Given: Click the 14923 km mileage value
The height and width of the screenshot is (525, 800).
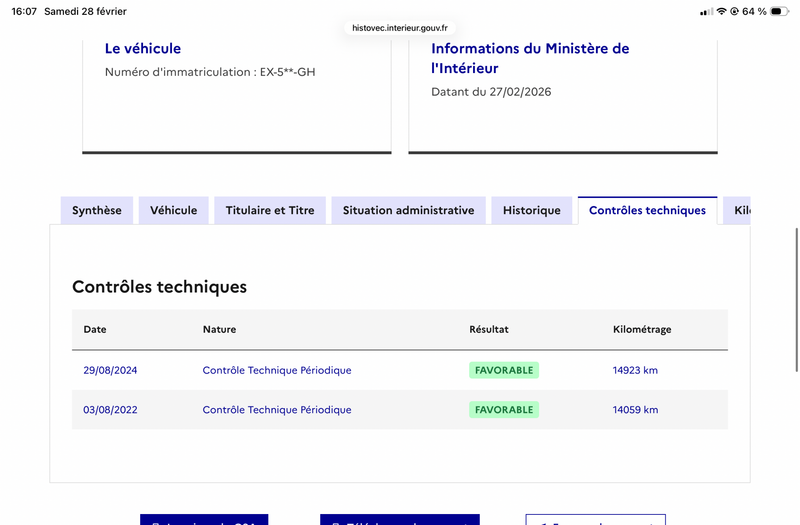Looking at the screenshot, I should point(635,370).
